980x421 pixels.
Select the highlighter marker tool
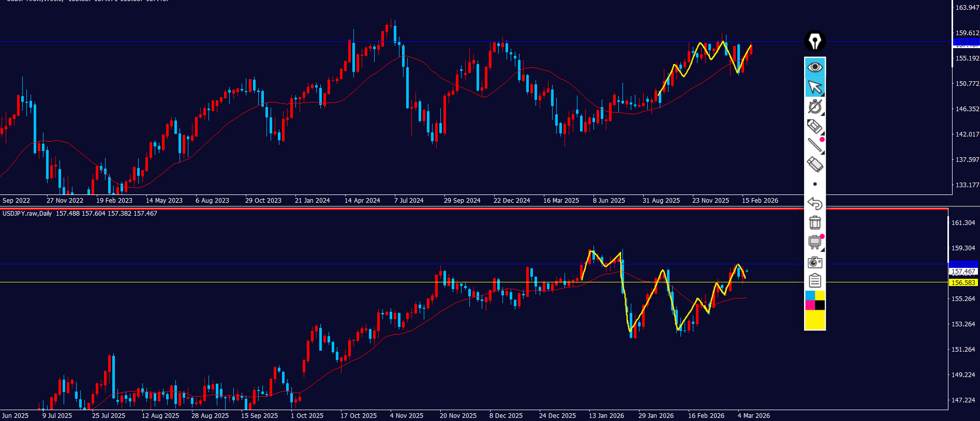click(x=814, y=126)
